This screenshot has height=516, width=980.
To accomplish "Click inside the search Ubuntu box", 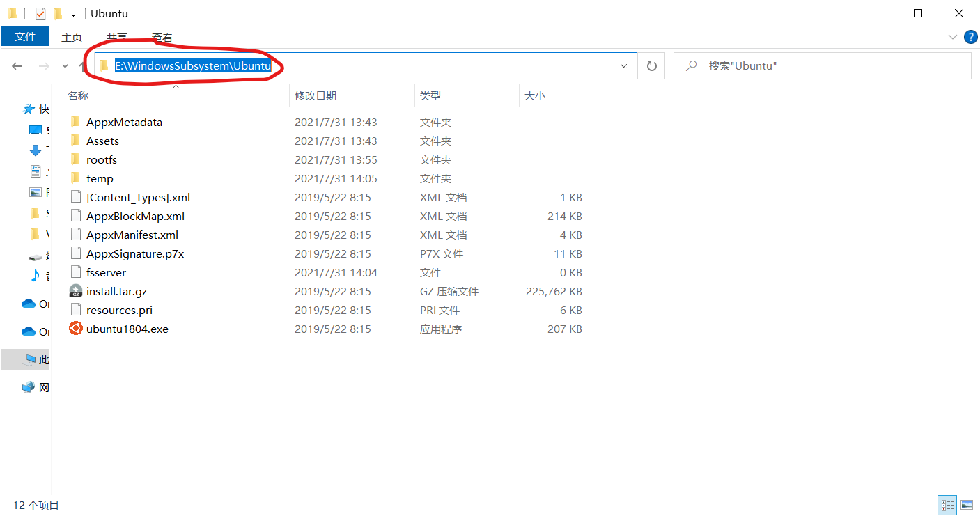I will point(822,65).
